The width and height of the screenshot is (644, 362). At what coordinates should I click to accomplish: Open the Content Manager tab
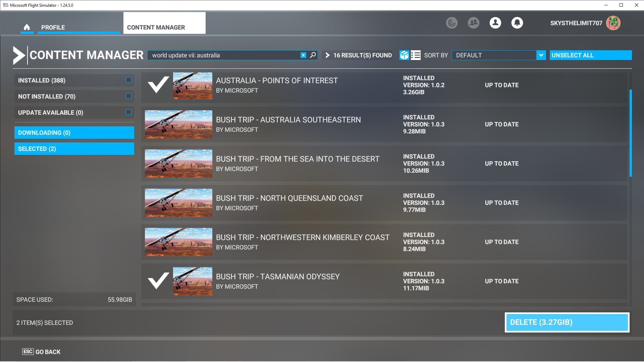[x=164, y=23]
